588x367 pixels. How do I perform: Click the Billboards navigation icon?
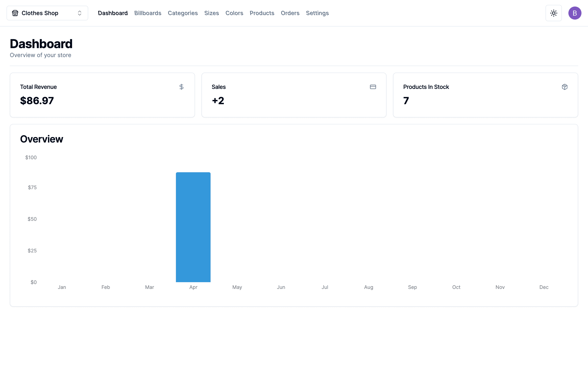point(147,13)
